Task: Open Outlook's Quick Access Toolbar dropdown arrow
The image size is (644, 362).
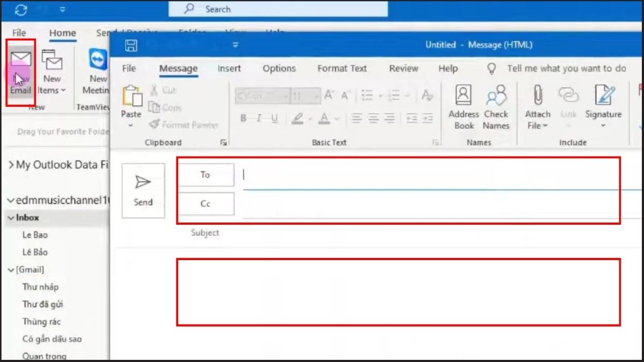Action: [x=62, y=9]
